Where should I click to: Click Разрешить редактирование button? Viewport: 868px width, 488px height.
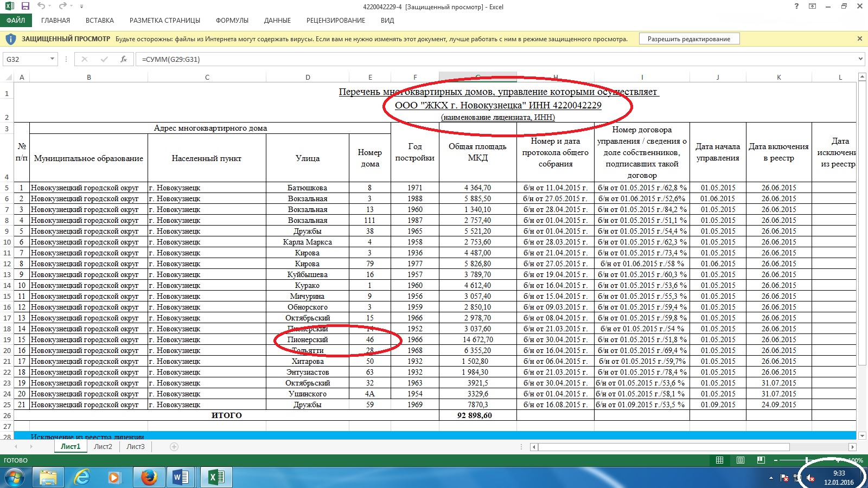click(x=689, y=39)
